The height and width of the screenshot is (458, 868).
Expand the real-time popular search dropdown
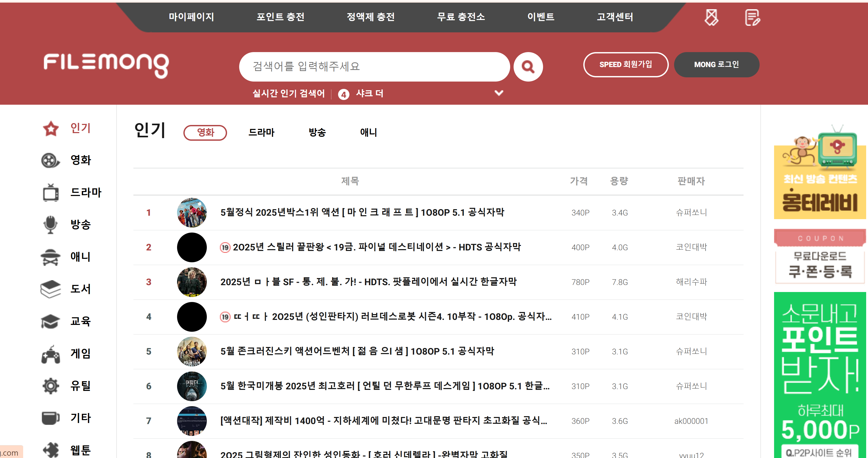click(x=499, y=93)
